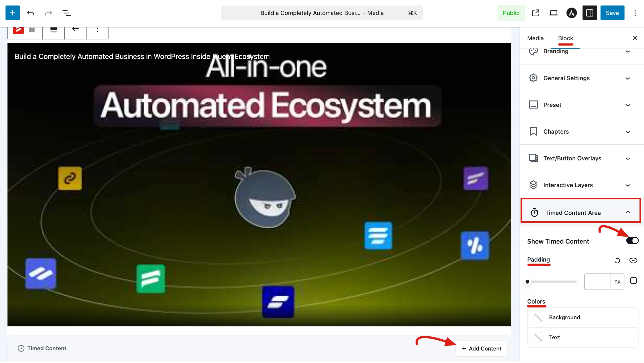Click the video preview thumbnail

pyautogui.click(x=259, y=185)
